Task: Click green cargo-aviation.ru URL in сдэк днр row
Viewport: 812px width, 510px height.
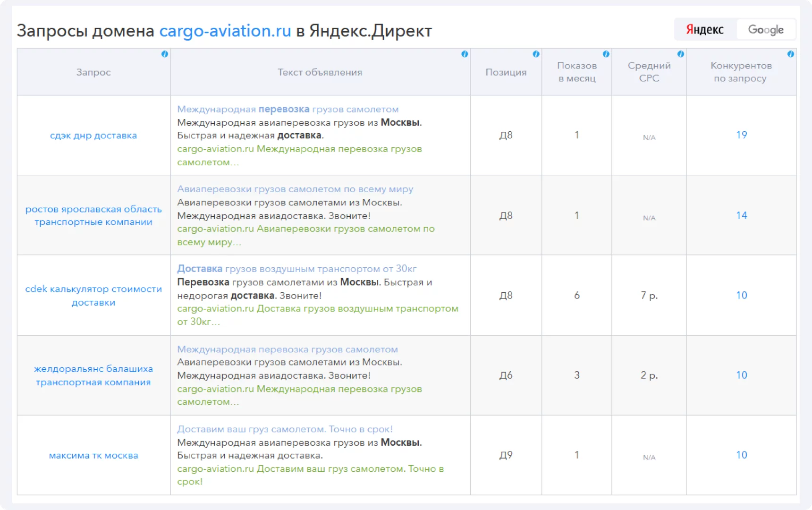Action: (215, 149)
